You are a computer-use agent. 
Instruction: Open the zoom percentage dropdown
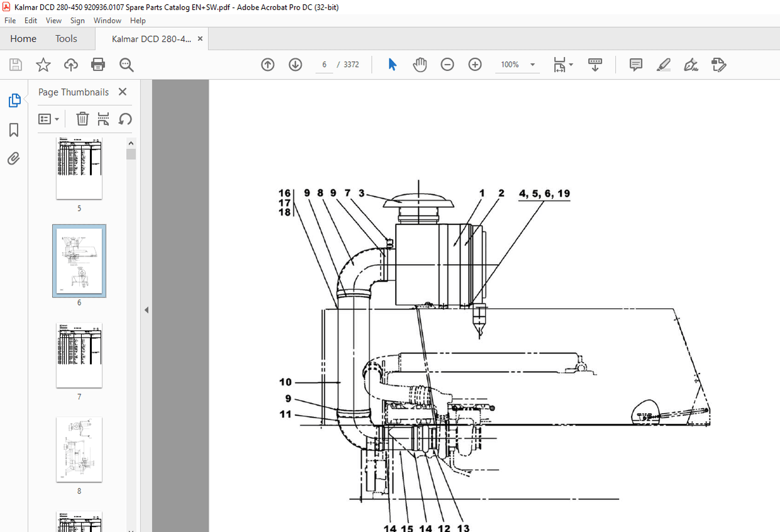532,64
